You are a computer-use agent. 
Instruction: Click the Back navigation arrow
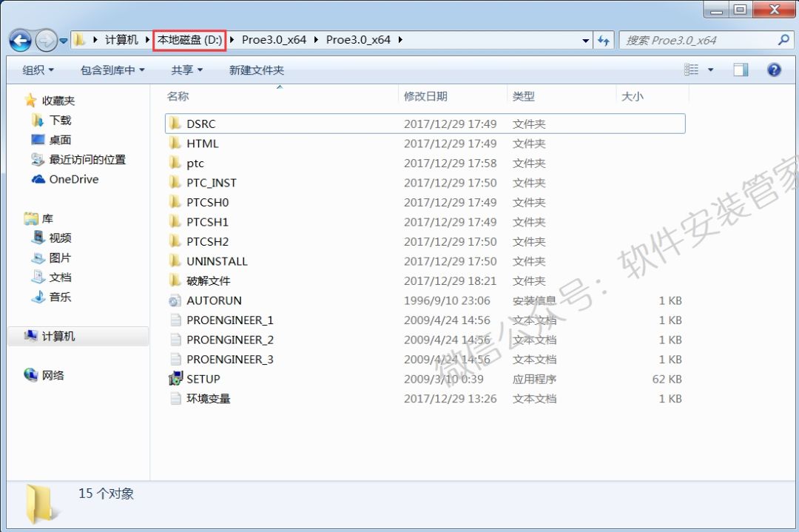pos(20,40)
